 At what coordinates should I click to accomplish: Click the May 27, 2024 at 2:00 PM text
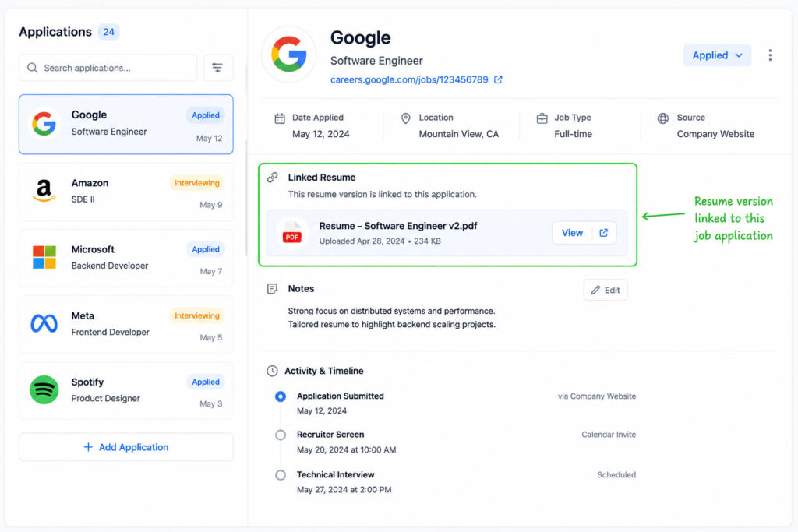(x=344, y=490)
